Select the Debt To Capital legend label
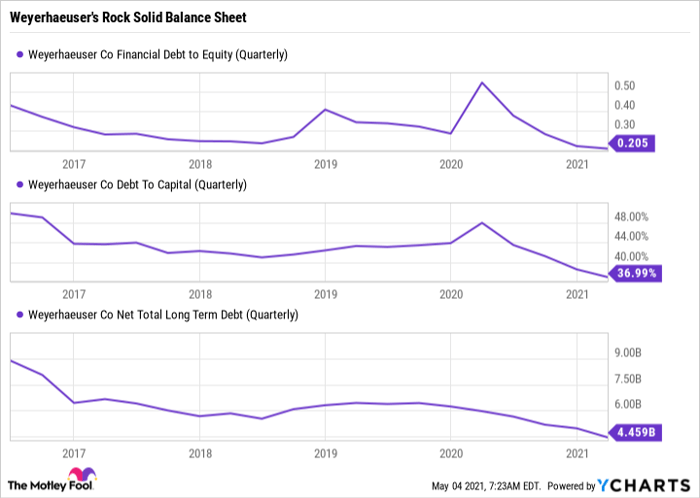 [138, 185]
